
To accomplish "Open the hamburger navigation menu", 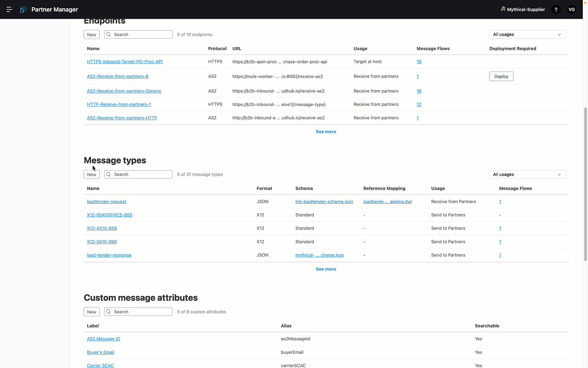I will [10, 10].
